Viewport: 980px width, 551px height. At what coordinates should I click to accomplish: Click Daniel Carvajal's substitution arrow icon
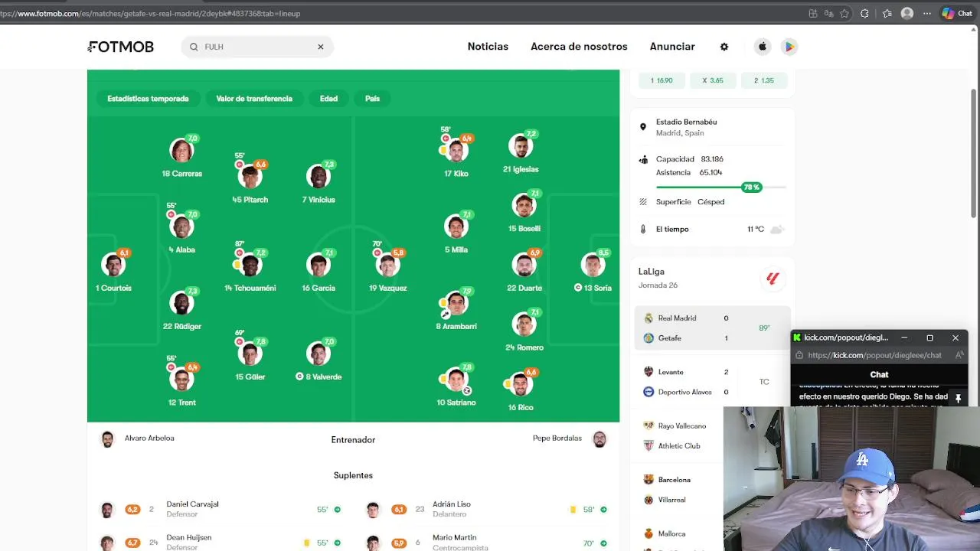coord(337,510)
